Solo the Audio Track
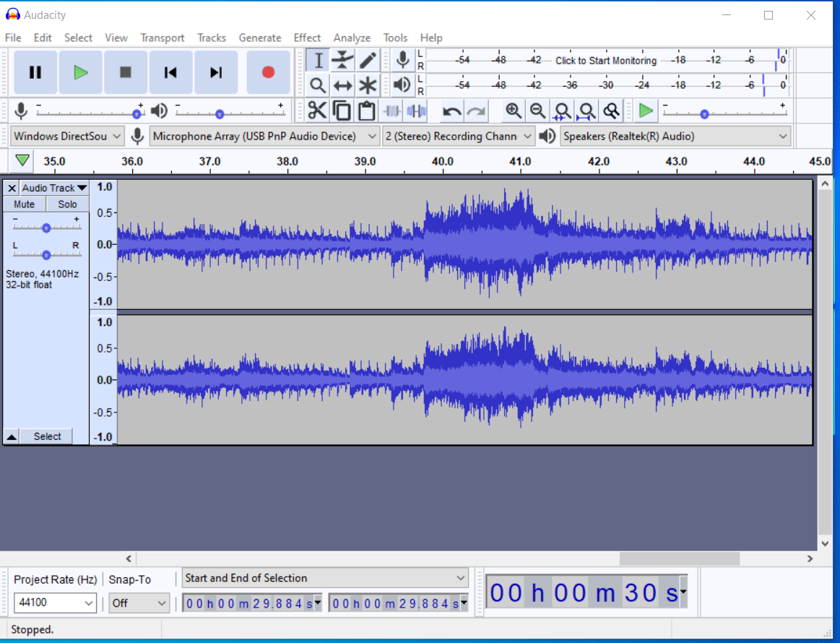The height and width of the screenshot is (643, 840). click(x=67, y=204)
